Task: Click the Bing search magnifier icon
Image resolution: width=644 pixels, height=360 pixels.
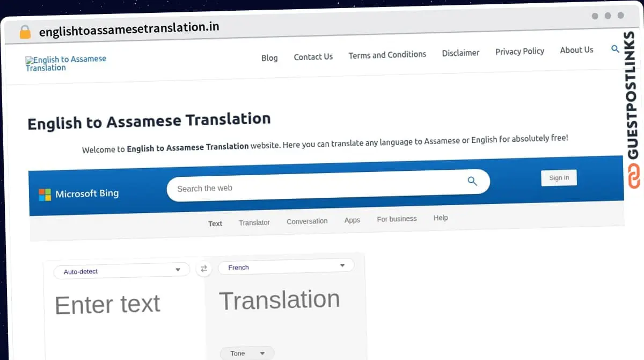Action: coord(472,181)
